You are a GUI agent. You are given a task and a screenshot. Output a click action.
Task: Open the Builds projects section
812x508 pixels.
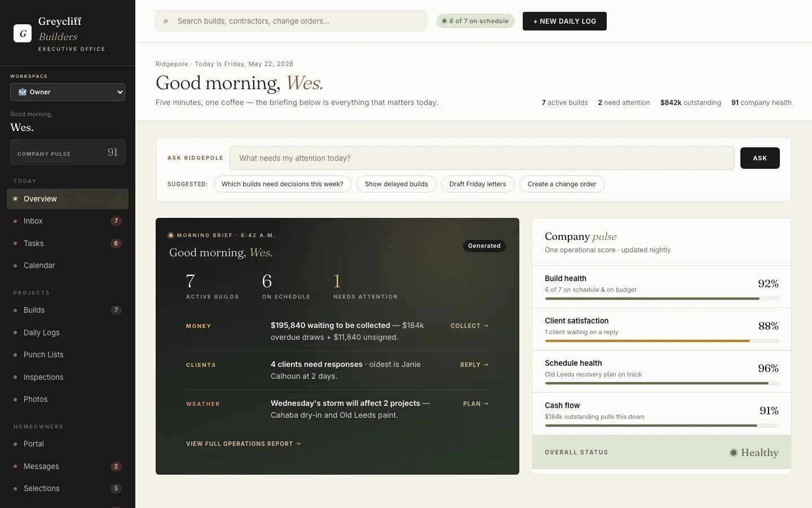click(68, 310)
